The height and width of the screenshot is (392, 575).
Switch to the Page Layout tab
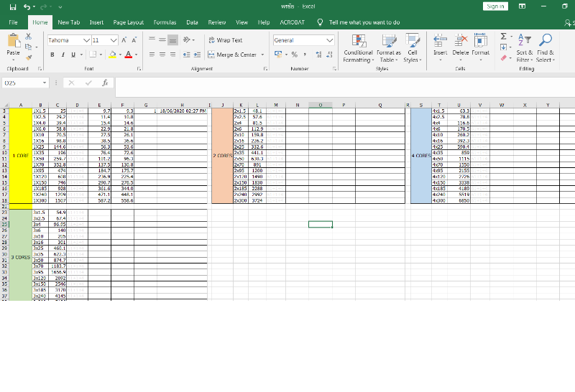[129, 22]
